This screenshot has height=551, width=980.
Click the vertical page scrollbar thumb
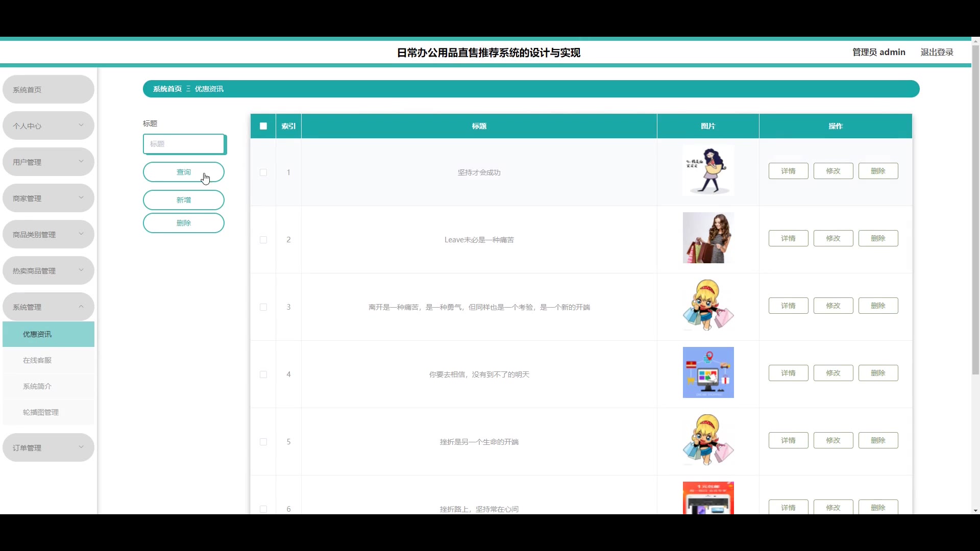pyautogui.click(x=975, y=210)
